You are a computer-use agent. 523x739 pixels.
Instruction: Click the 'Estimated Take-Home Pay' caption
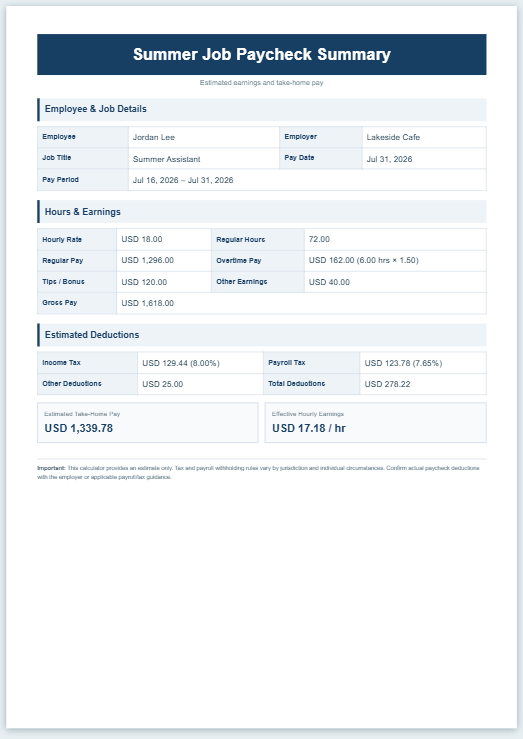(82, 414)
